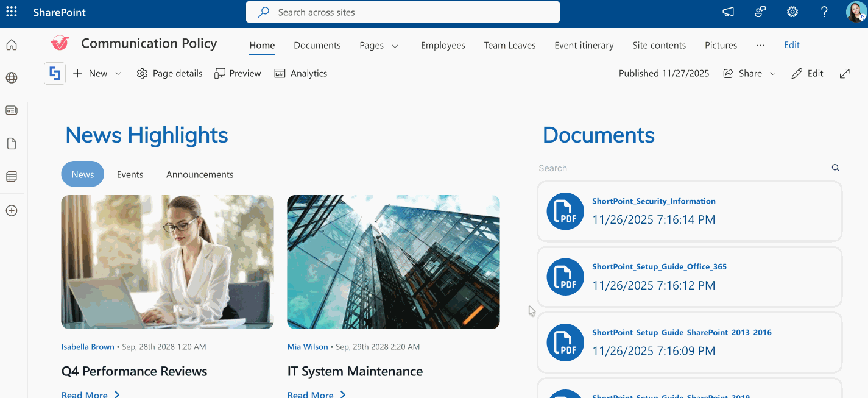Click the Edit navigation link
This screenshot has height=398, width=868.
(792, 45)
